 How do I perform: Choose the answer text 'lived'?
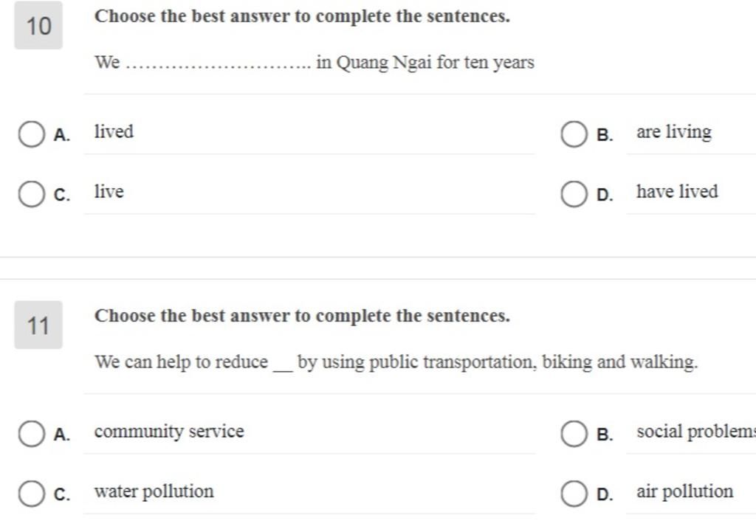pos(114,131)
